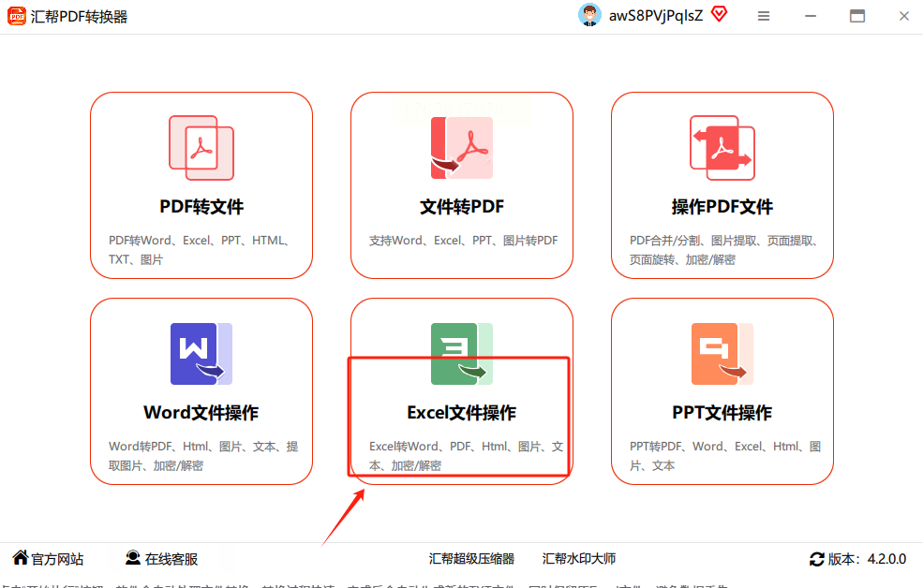
Task: Click username awS8PVjPqlsZ
Action: pyautogui.click(x=656, y=16)
